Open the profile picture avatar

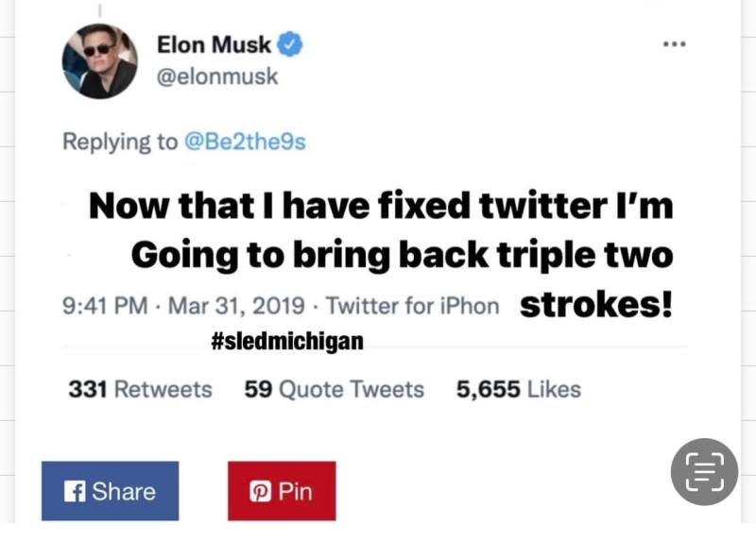[x=100, y=61]
